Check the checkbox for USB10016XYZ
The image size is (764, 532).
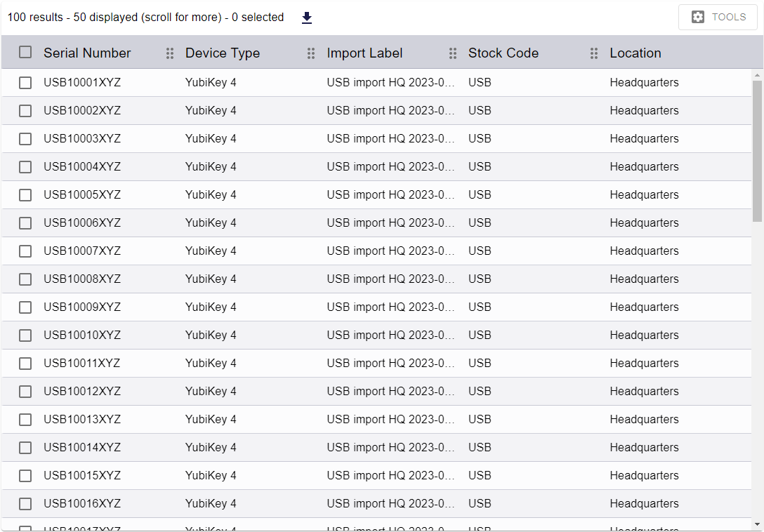25,503
